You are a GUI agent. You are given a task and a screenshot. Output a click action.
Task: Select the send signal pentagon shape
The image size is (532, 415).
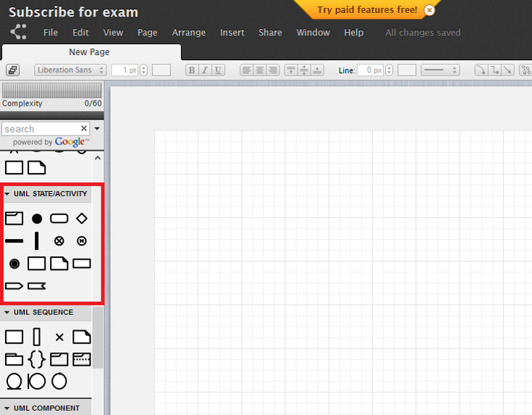pyautogui.click(x=14, y=286)
